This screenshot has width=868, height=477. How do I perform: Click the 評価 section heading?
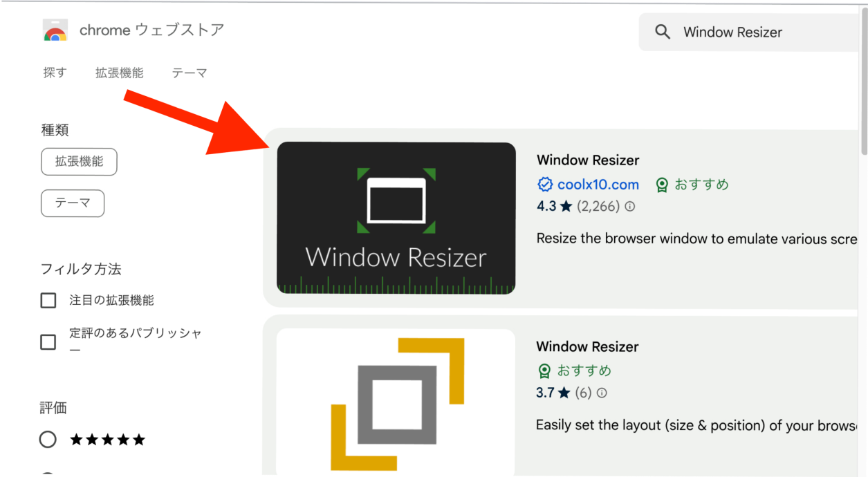click(53, 408)
